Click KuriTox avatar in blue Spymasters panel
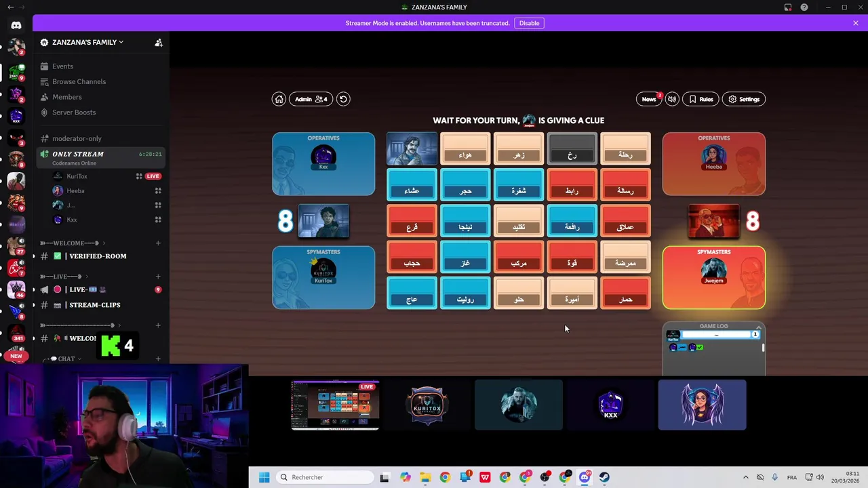 coord(323,270)
